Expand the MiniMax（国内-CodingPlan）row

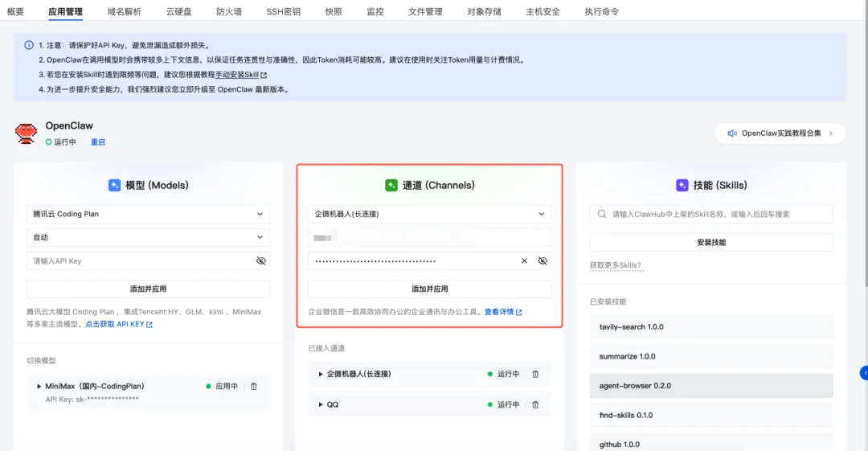39,386
